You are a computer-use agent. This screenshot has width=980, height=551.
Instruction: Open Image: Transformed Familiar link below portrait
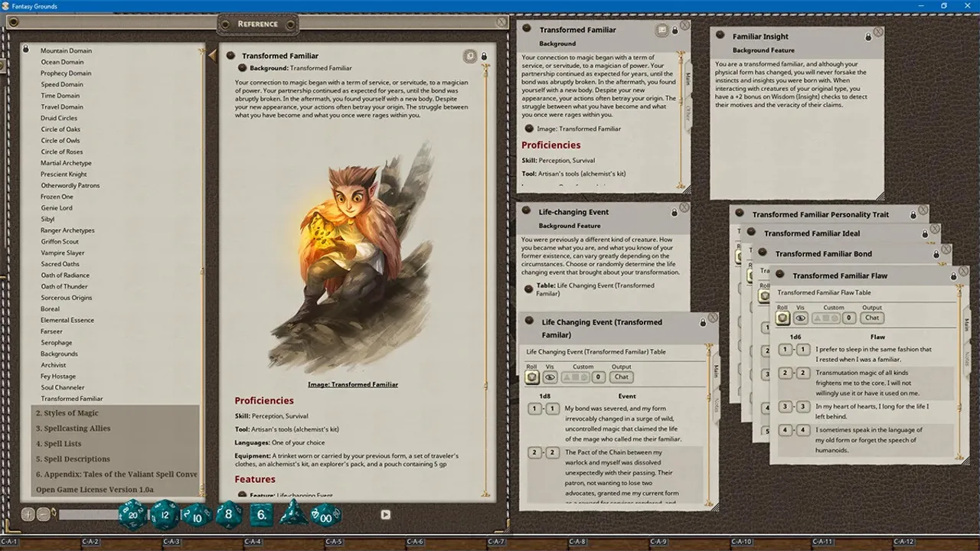(353, 384)
